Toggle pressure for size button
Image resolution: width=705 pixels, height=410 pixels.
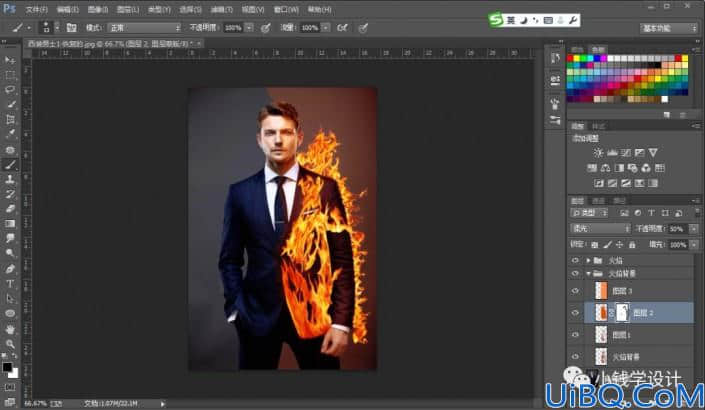(363, 28)
